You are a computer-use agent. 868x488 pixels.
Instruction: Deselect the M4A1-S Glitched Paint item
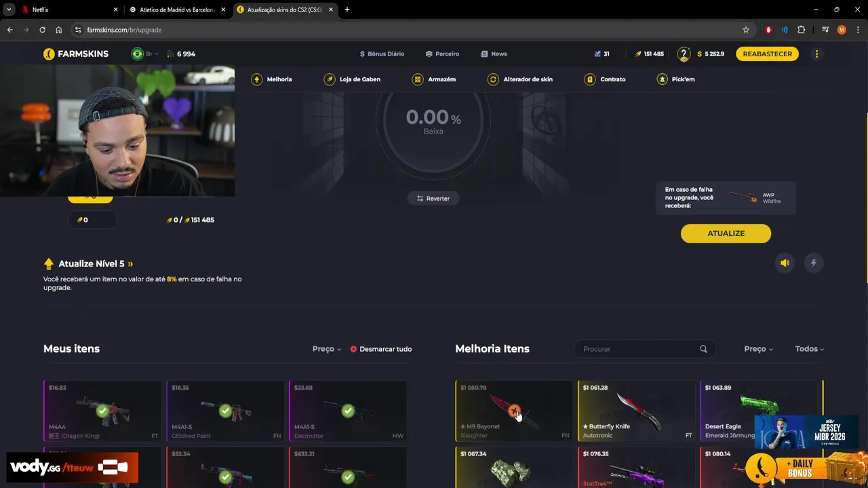pyautogui.click(x=225, y=411)
